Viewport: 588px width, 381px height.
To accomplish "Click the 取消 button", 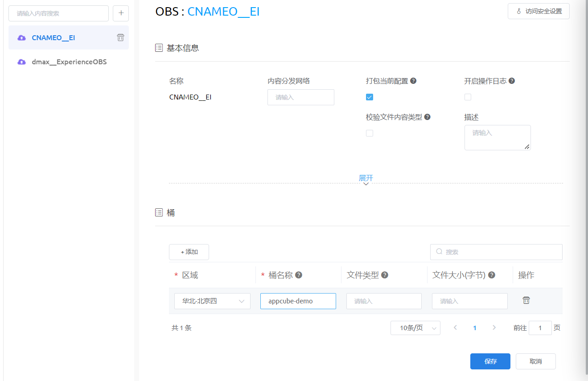I will [536, 361].
